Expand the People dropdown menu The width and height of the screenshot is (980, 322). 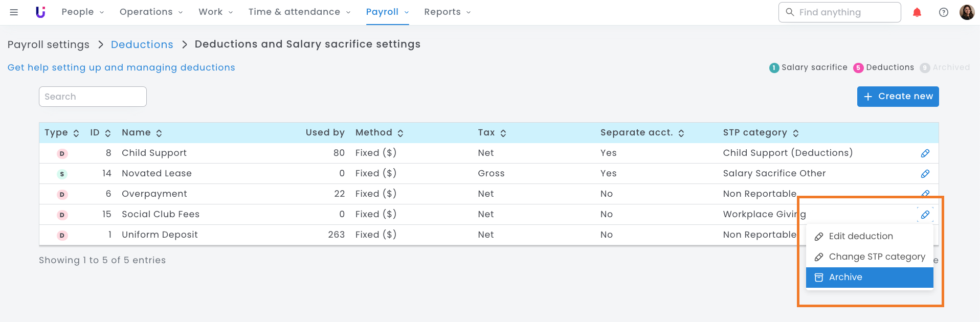[82, 12]
